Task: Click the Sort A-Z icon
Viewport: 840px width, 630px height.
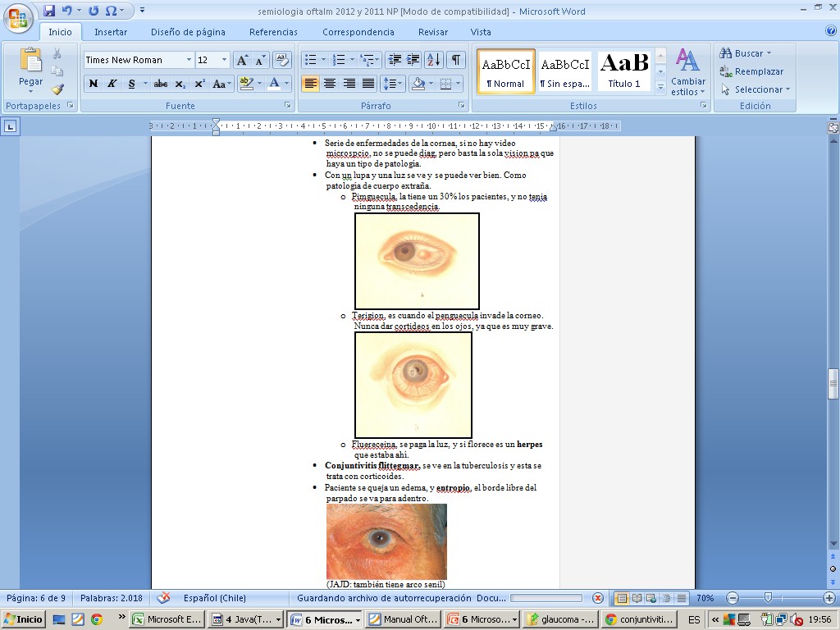Action: click(434, 60)
